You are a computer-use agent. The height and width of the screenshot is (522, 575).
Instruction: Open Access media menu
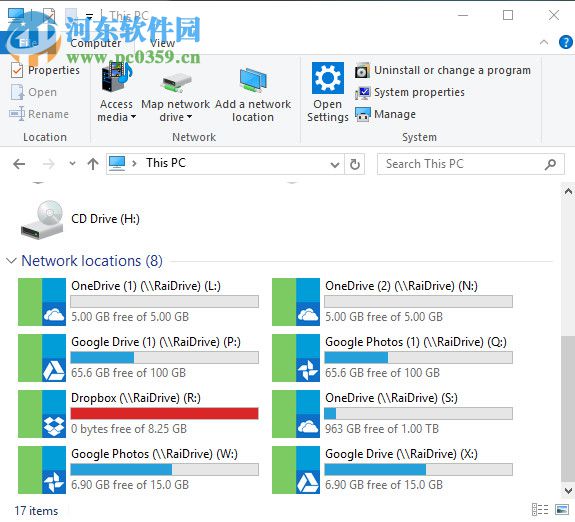116,92
